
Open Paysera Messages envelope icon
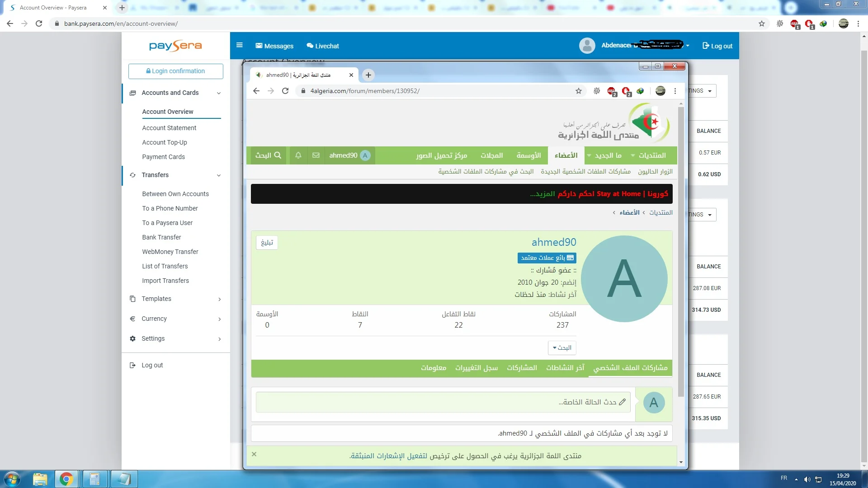259,46
